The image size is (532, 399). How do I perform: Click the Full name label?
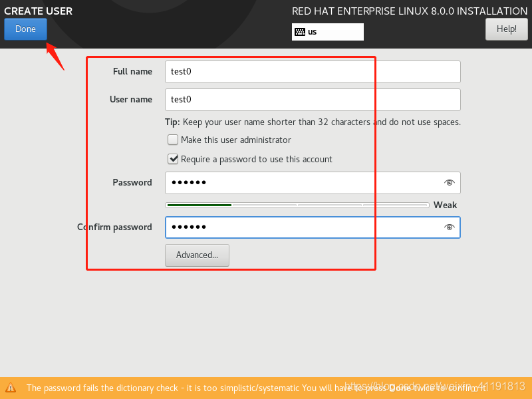tap(132, 72)
